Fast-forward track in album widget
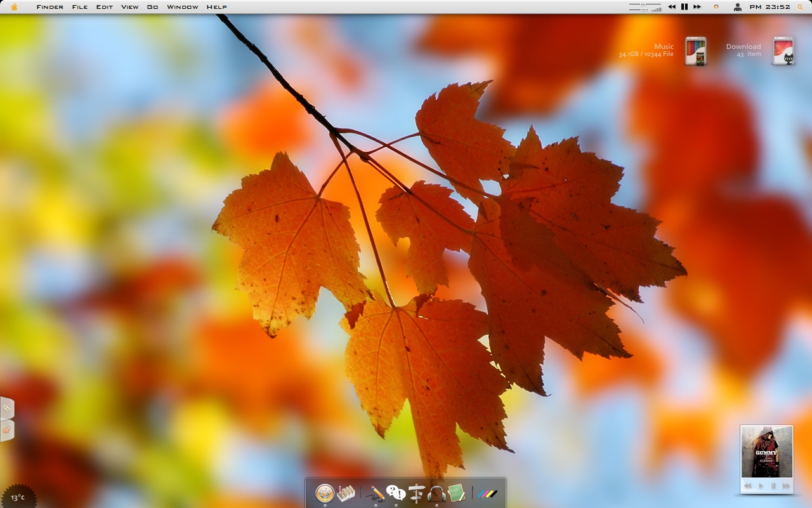Image resolution: width=812 pixels, height=508 pixels. (787, 486)
